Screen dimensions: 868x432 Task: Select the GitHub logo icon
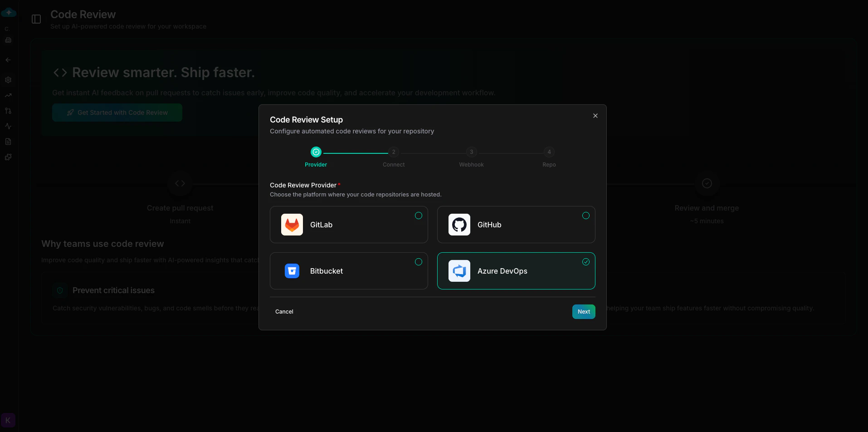point(459,225)
